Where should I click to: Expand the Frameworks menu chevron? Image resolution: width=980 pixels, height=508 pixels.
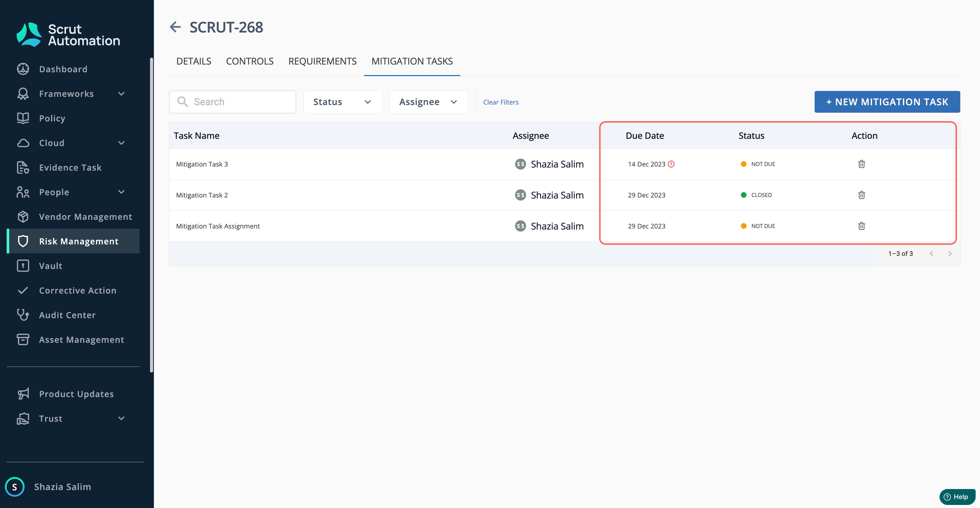click(x=121, y=94)
